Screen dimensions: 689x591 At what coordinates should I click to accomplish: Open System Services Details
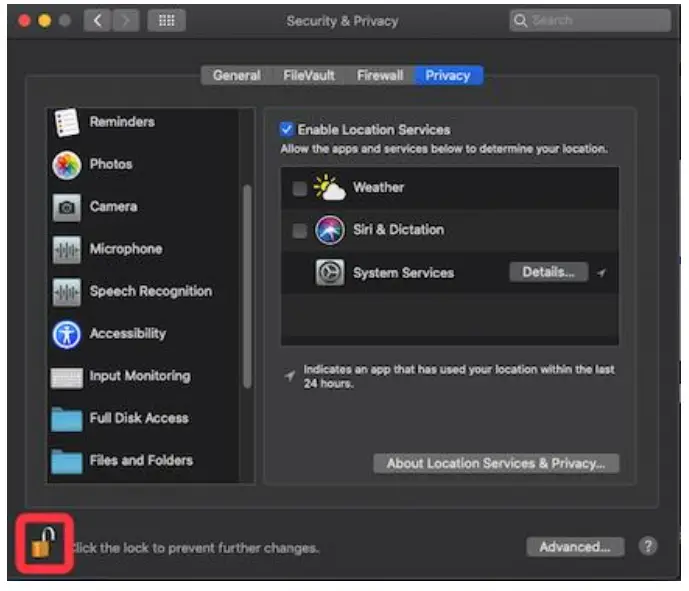click(x=549, y=272)
